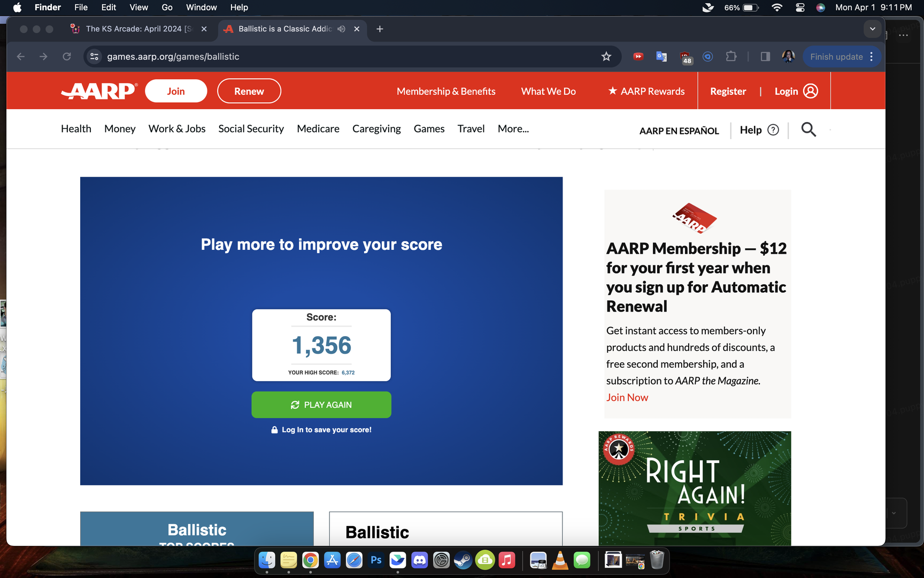Screen dimensions: 924x578
Task: Close the Ballistic tab
Action: (x=357, y=29)
